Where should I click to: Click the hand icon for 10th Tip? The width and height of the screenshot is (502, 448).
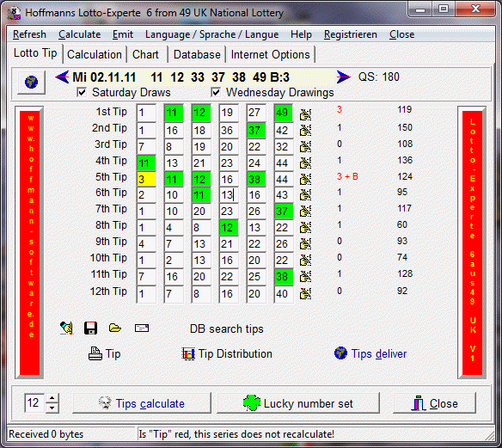pyautogui.click(x=305, y=260)
